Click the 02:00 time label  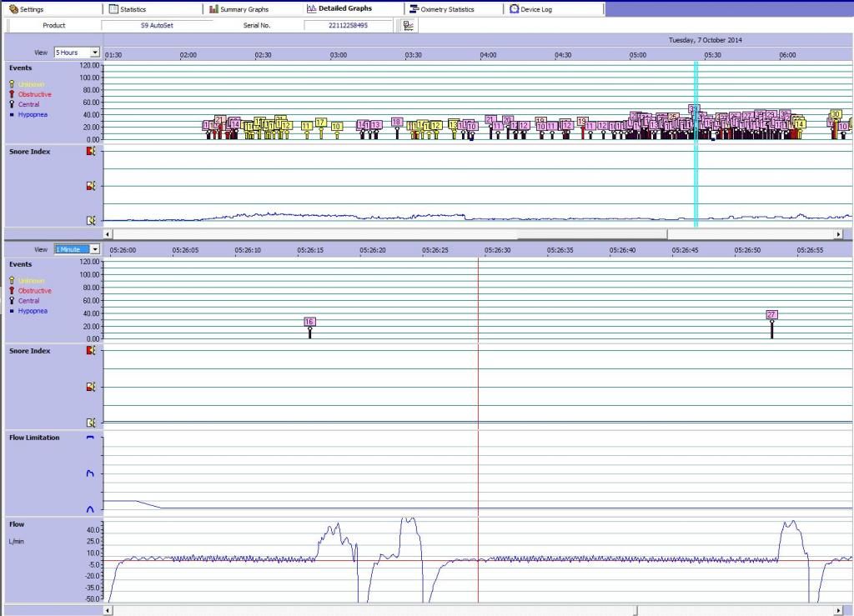pyautogui.click(x=188, y=55)
